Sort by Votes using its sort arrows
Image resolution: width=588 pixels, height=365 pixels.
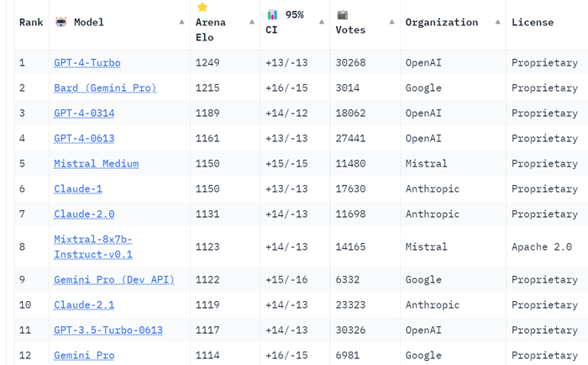click(392, 22)
